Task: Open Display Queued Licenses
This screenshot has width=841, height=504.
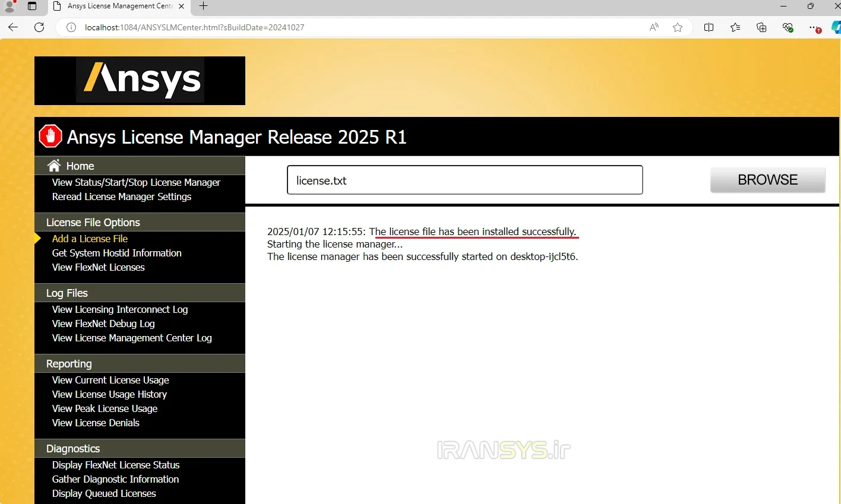Action: click(104, 493)
